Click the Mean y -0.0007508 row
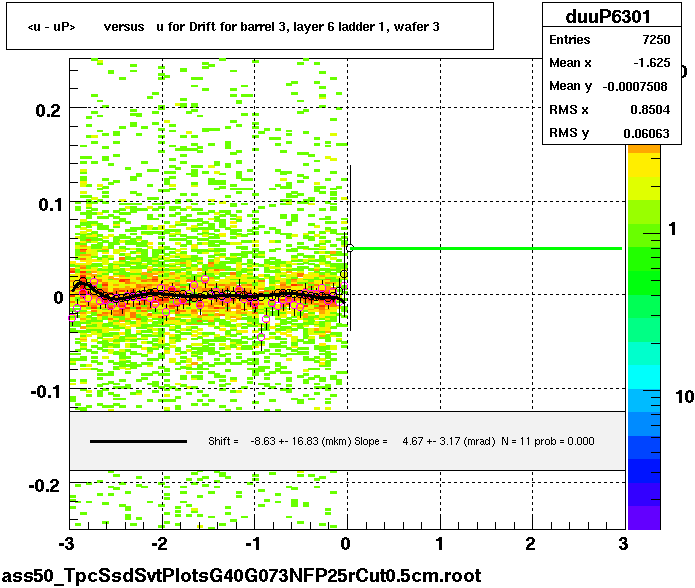This screenshot has height=588, width=695. 609,86
